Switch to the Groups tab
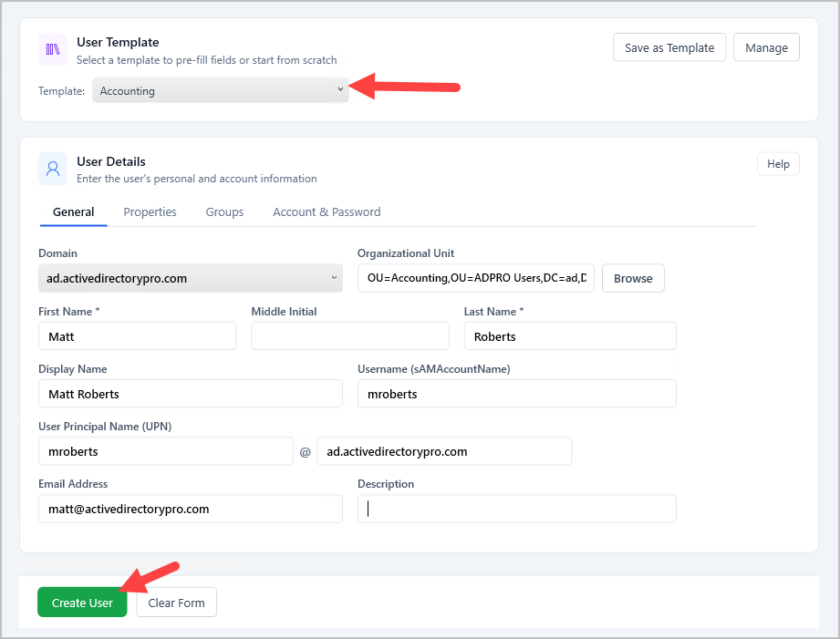The image size is (840, 639). click(224, 211)
